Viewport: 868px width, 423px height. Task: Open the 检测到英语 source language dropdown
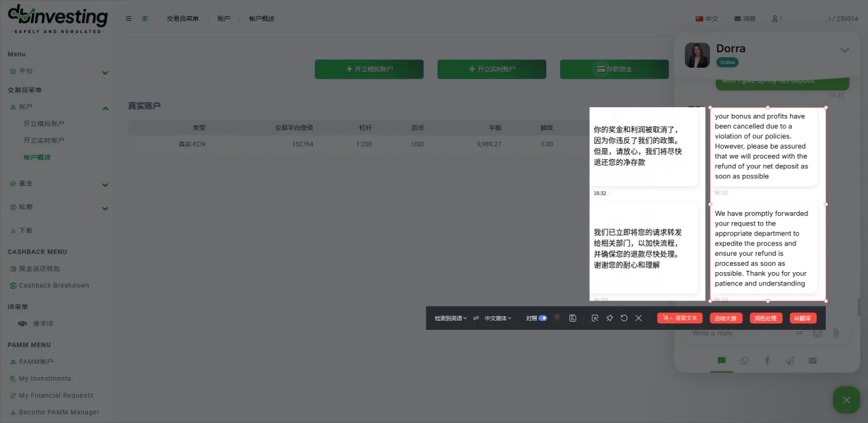coord(450,318)
